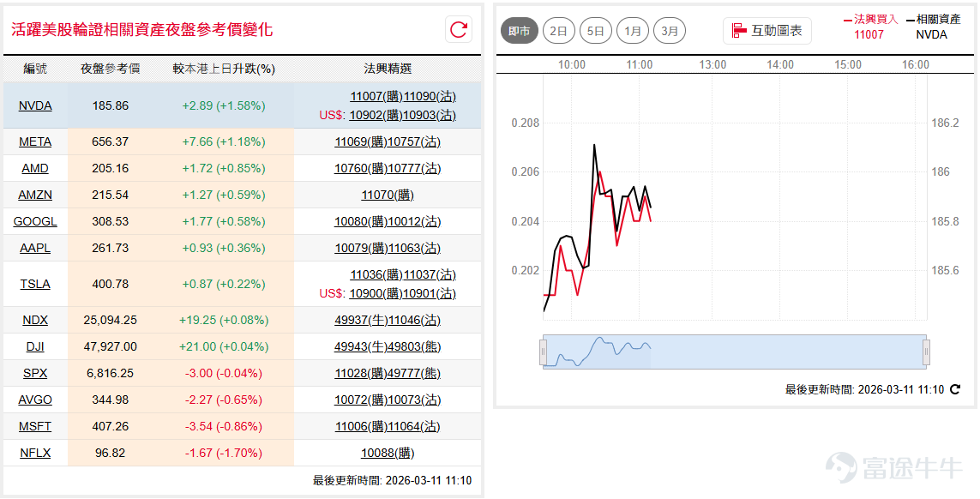Open TSLA call warrant 11036
Viewport: 980px width, 499px height.
[x=376, y=274]
